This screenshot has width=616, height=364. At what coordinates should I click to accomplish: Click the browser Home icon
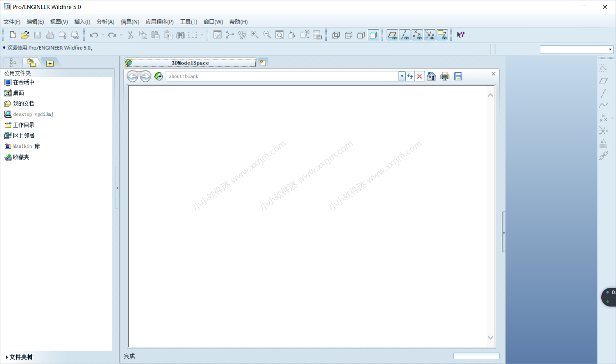click(x=431, y=76)
